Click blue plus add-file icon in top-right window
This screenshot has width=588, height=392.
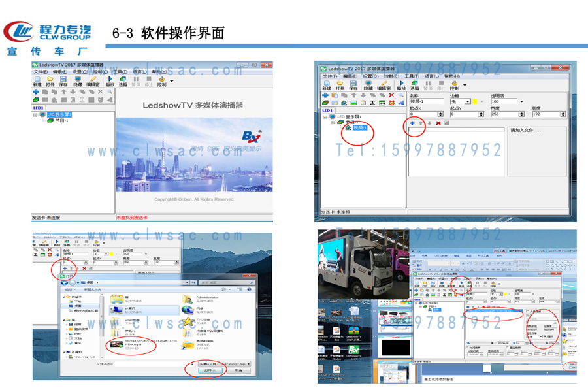tap(412, 123)
